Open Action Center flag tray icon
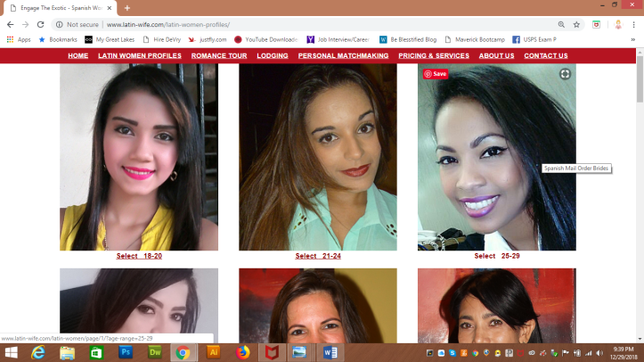Viewport: 644px width, 362px height. (566, 353)
